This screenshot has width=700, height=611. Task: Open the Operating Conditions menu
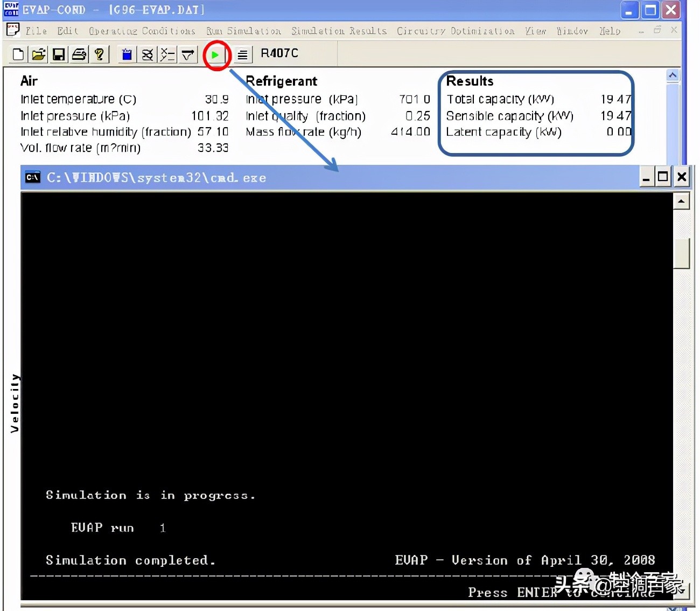coord(142,31)
